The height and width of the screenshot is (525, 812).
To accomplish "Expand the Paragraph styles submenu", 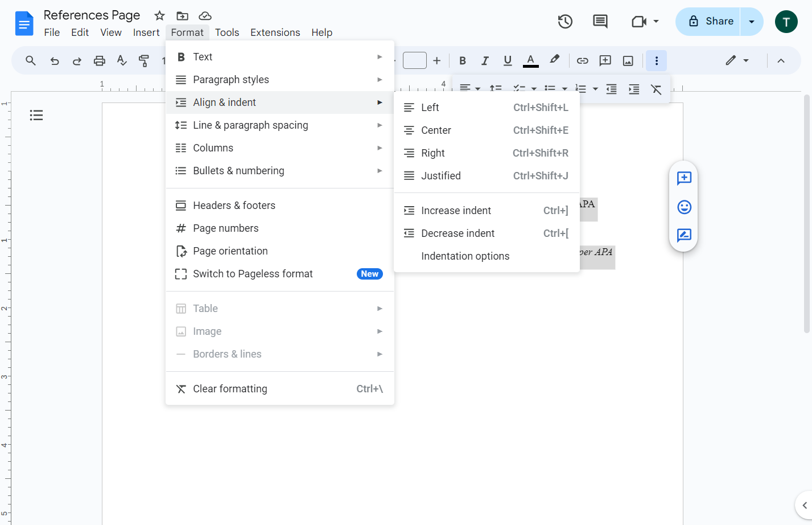I will click(x=280, y=80).
